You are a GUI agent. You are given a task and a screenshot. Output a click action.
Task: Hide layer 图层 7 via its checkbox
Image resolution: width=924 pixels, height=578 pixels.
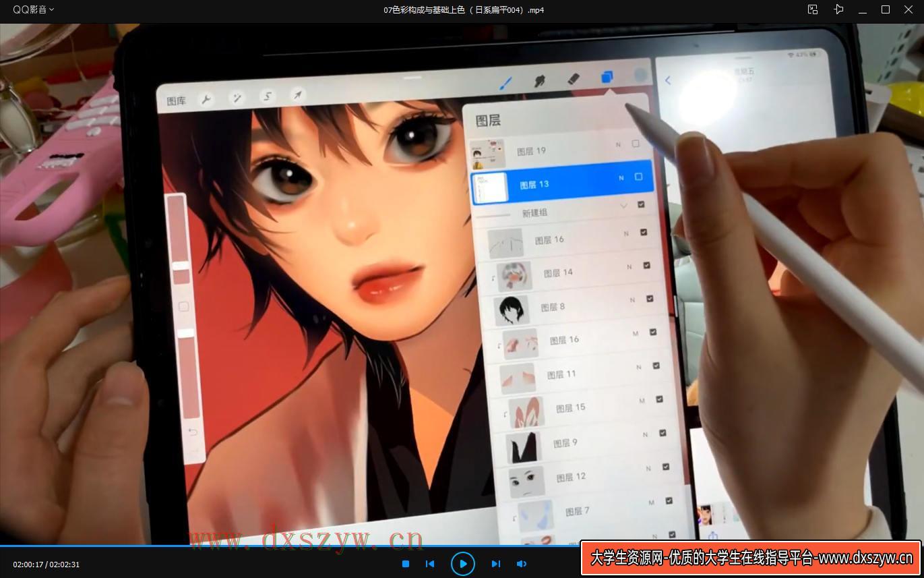[x=669, y=501]
